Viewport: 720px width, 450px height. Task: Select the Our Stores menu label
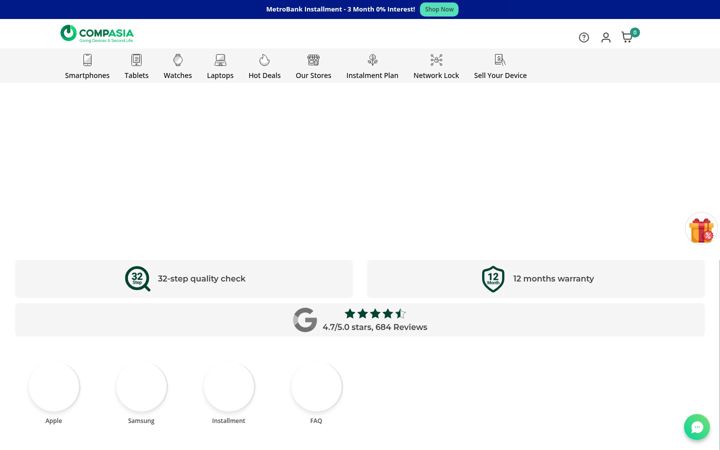313,75
